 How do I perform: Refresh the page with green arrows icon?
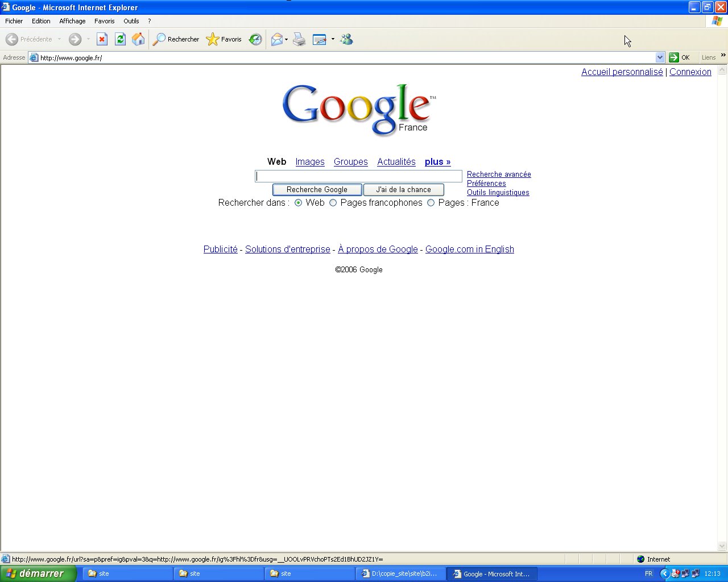[x=120, y=39]
